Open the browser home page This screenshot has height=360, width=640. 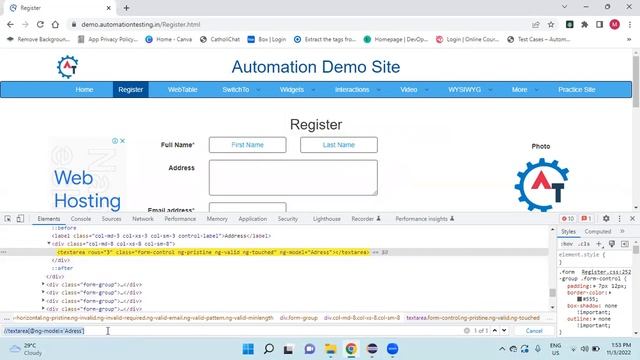click(x=55, y=24)
